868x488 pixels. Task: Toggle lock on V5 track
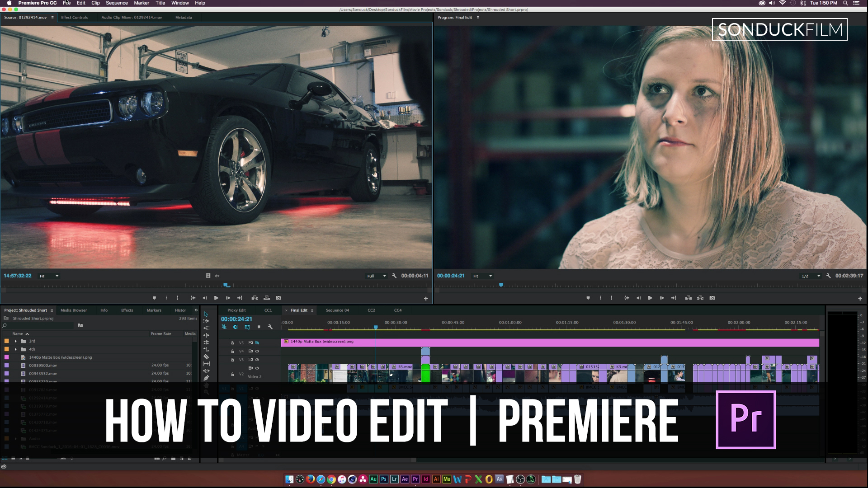233,343
